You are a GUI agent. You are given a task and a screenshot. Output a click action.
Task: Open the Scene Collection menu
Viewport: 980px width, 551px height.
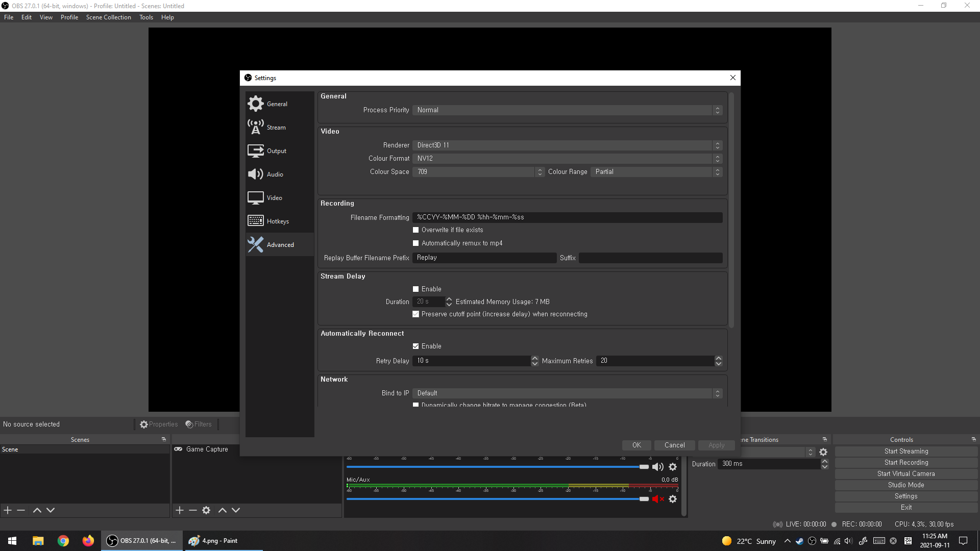(x=108, y=17)
